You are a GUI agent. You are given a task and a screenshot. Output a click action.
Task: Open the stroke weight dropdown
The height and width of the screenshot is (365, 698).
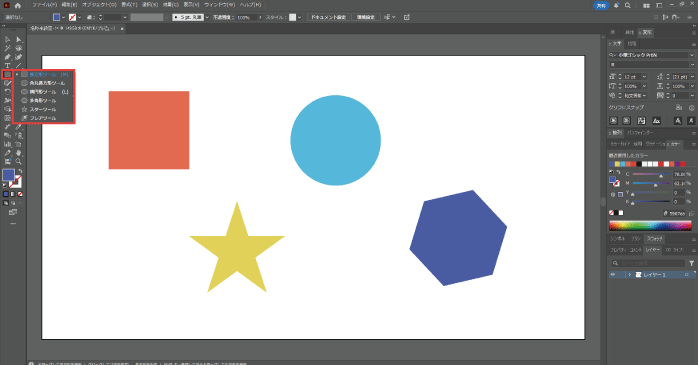[125, 17]
